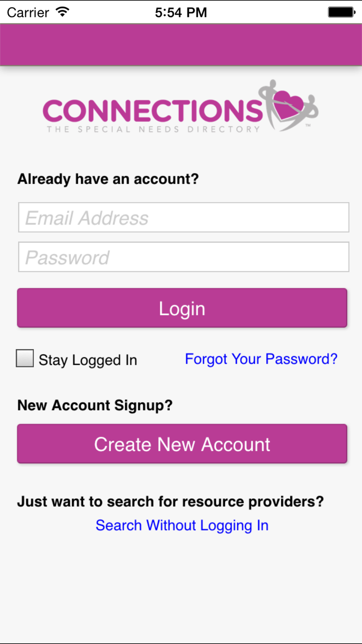362x644 pixels.
Task: Tap the gray figures in logo
Action: pos(289,105)
